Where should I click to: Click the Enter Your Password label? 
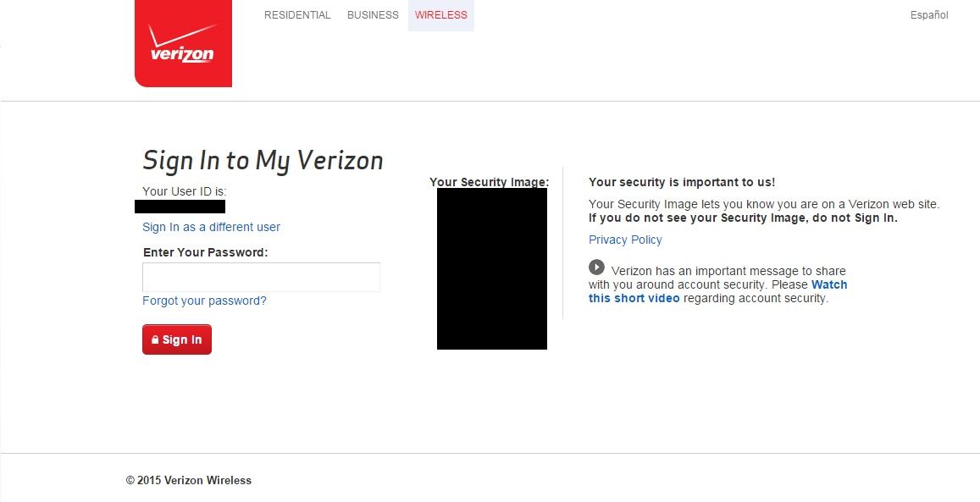point(205,252)
